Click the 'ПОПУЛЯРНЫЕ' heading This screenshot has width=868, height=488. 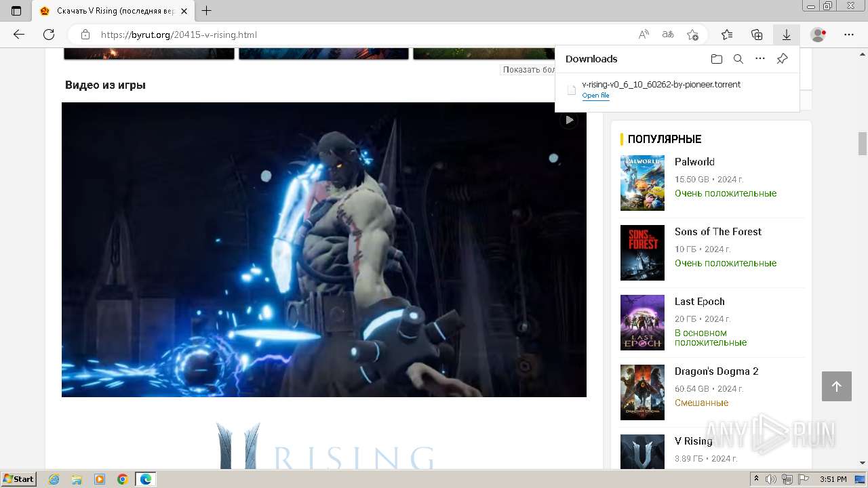tap(665, 139)
